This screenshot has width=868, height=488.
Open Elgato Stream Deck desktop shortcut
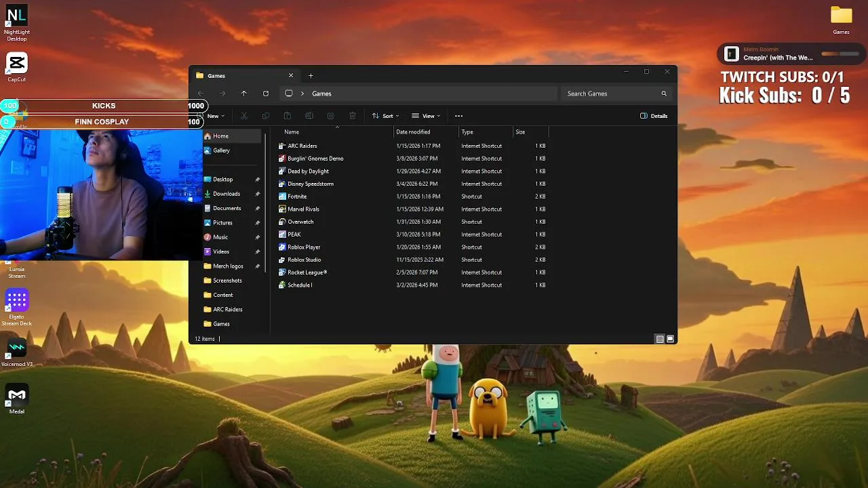17,308
